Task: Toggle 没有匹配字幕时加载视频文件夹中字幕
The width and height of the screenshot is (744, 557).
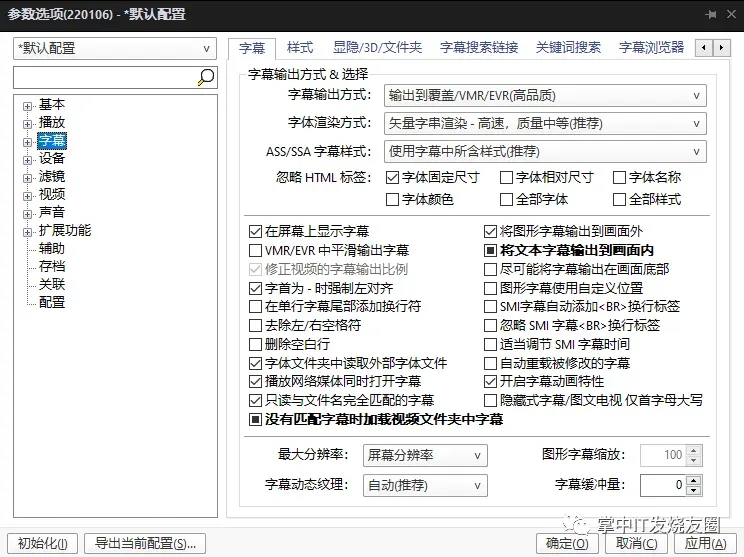Action: [255, 419]
